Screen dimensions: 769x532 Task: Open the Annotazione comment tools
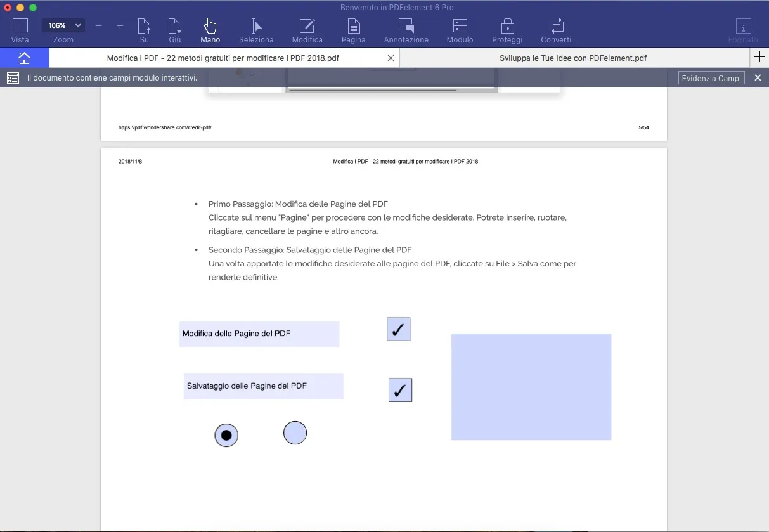point(406,30)
